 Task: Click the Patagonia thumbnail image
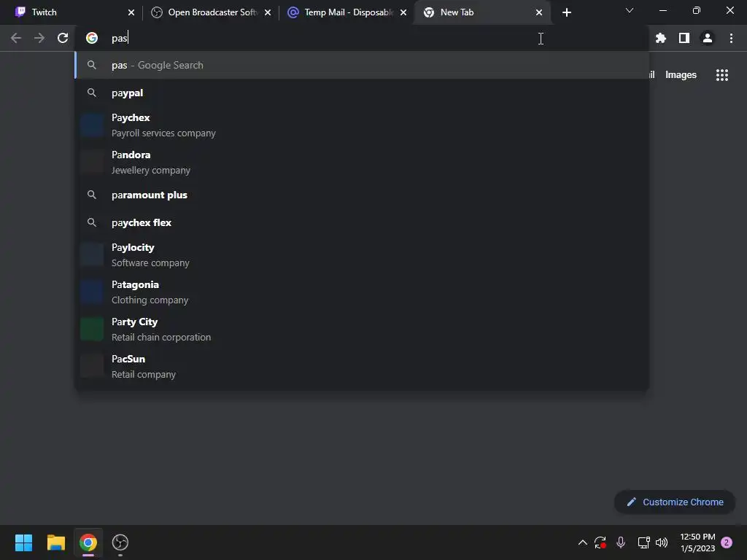(92, 292)
